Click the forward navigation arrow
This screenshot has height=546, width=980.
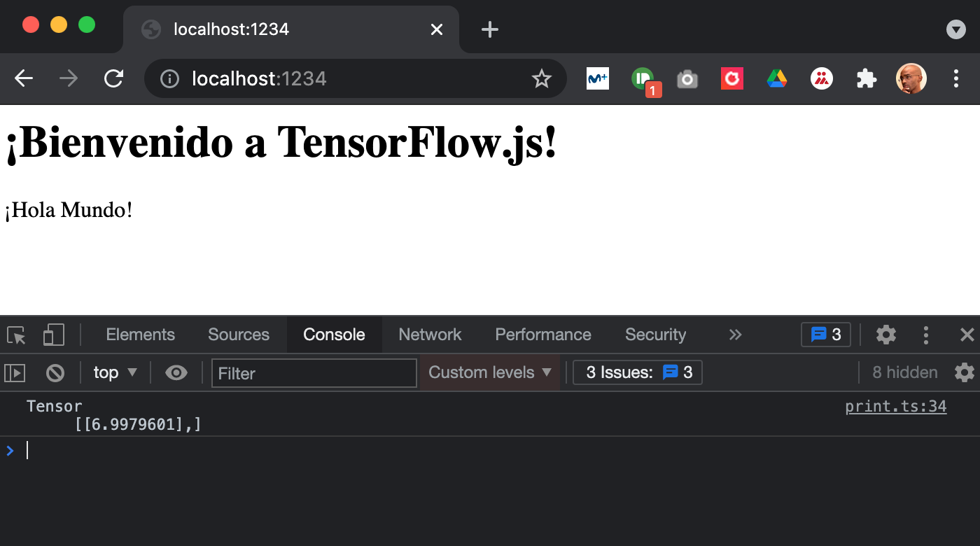coord(69,78)
